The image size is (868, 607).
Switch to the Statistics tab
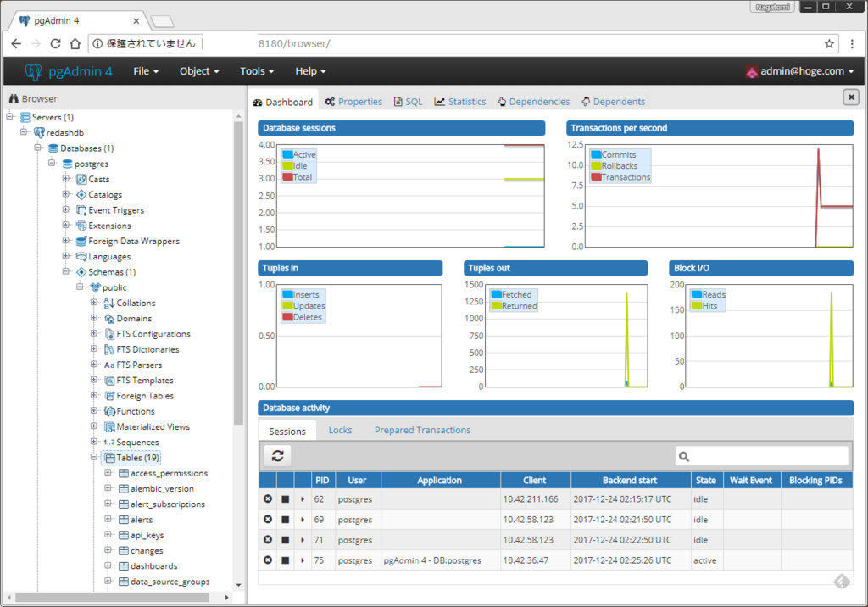pos(460,102)
